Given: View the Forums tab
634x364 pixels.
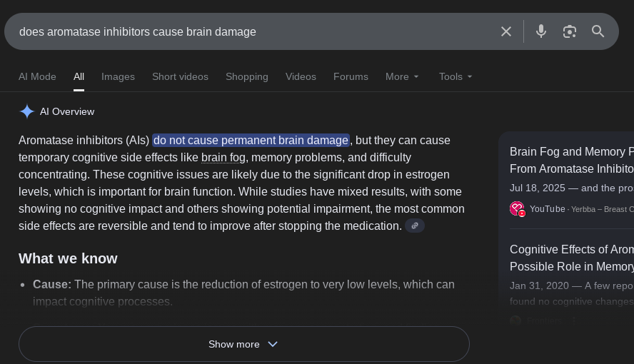Looking at the screenshot, I should 351,76.
